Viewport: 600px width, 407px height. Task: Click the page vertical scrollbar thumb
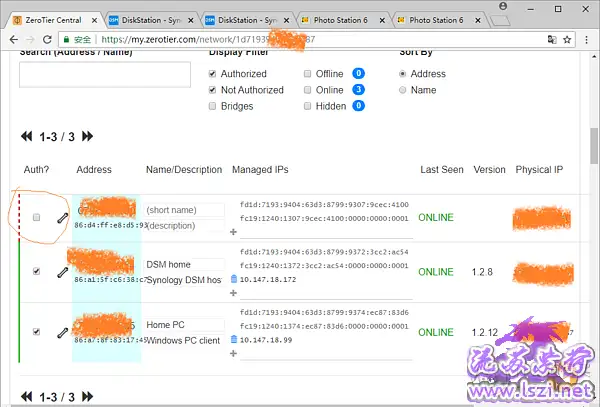point(594,146)
